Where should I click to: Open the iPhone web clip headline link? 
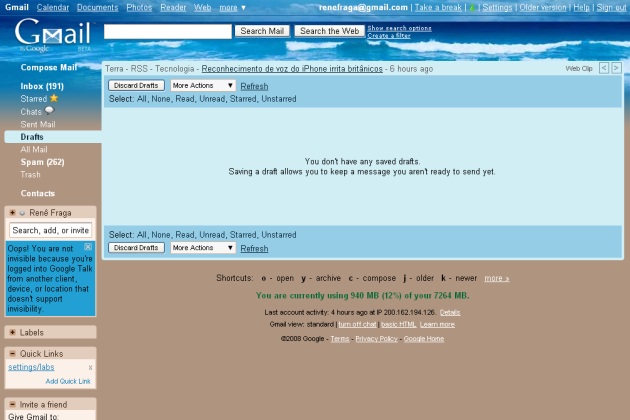tap(292, 69)
